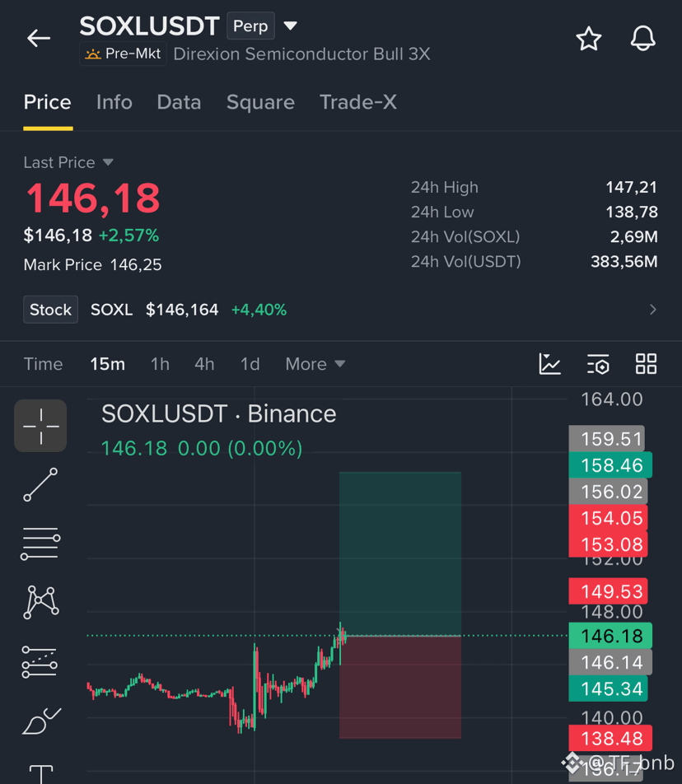Open the Square tab
The width and height of the screenshot is (682, 784).
(x=260, y=102)
